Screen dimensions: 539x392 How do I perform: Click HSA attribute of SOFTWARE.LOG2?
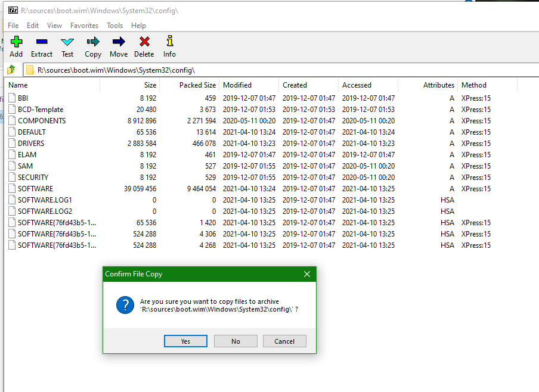click(447, 211)
